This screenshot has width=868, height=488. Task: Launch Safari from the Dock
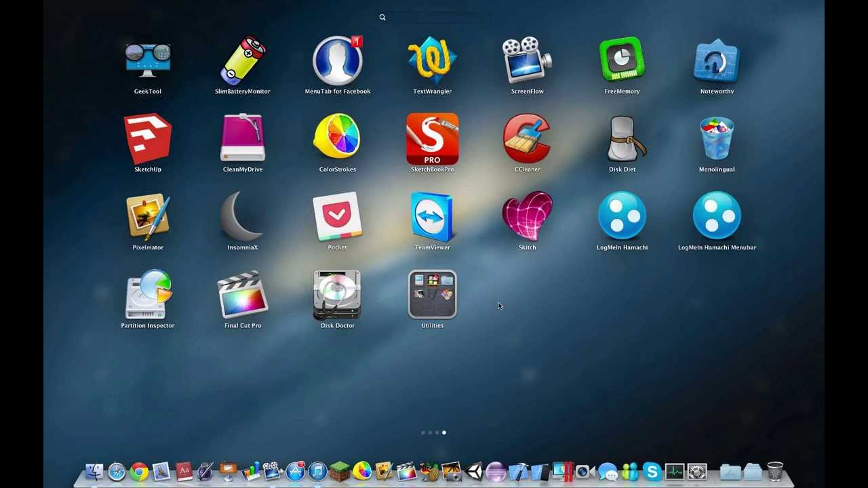tap(117, 471)
